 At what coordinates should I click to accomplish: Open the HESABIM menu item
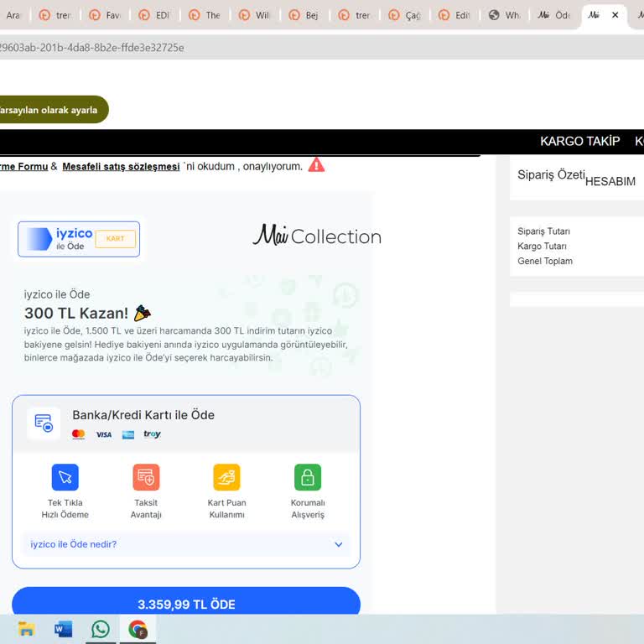point(610,181)
